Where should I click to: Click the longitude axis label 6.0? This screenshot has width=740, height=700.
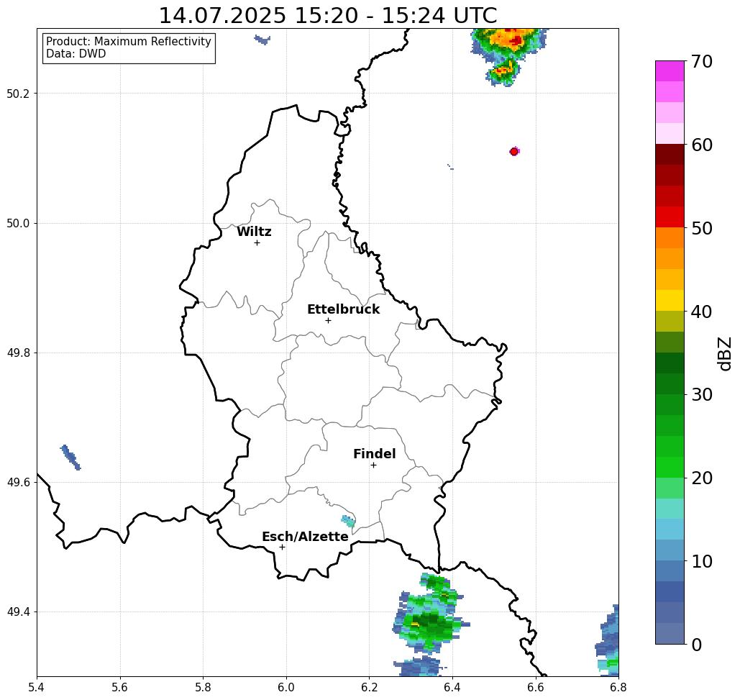pos(286,687)
